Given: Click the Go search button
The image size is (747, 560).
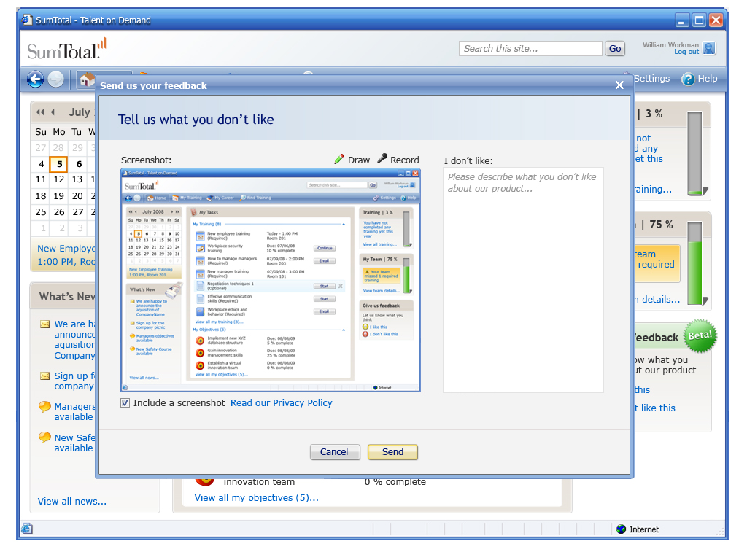Looking at the screenshot, I should point(615,49).
